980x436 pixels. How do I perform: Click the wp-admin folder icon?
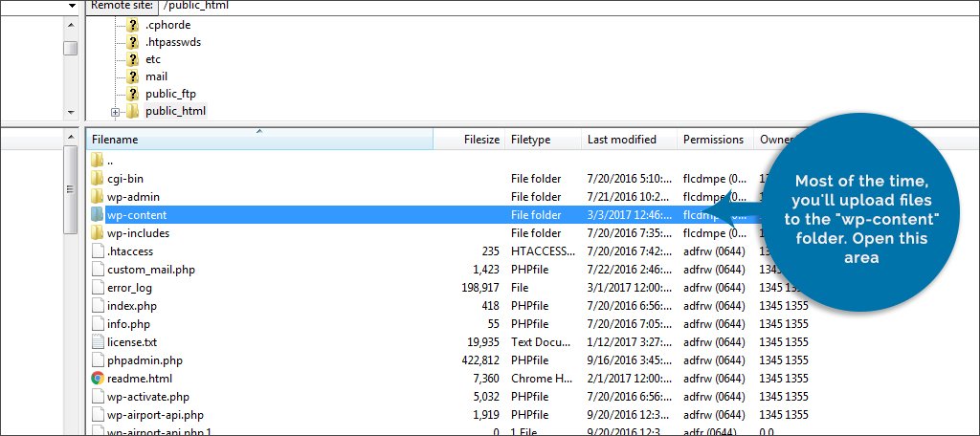point(97,197)
